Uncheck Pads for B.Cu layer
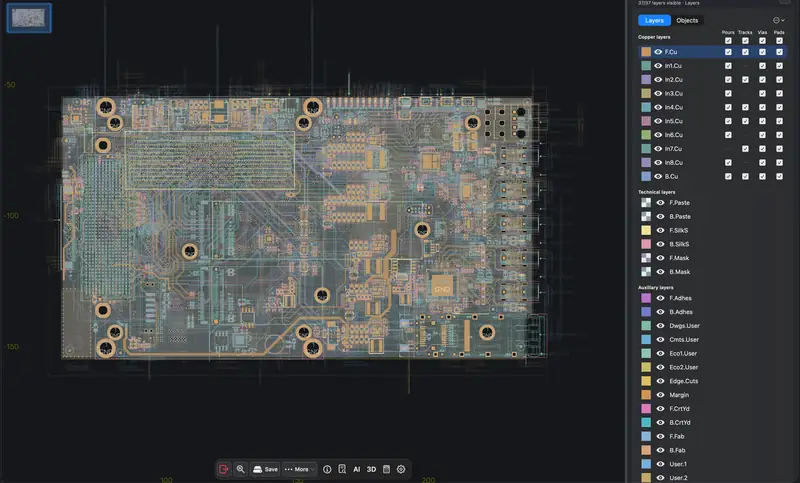Screen dimensions: 800x483 tap(779, 176)
